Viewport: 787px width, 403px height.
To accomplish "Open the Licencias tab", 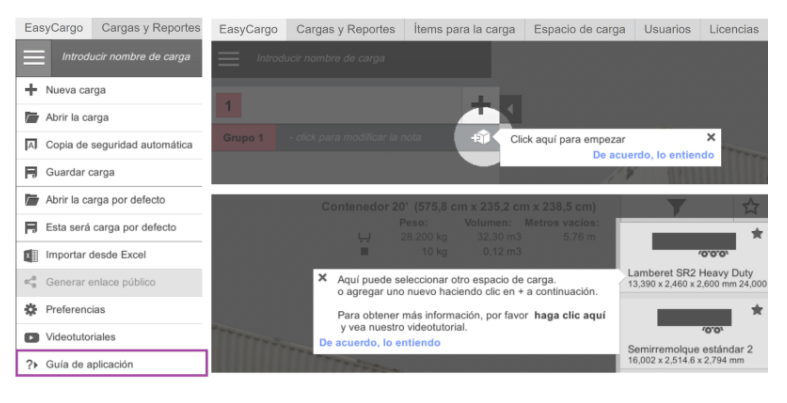I will point(733,29).
